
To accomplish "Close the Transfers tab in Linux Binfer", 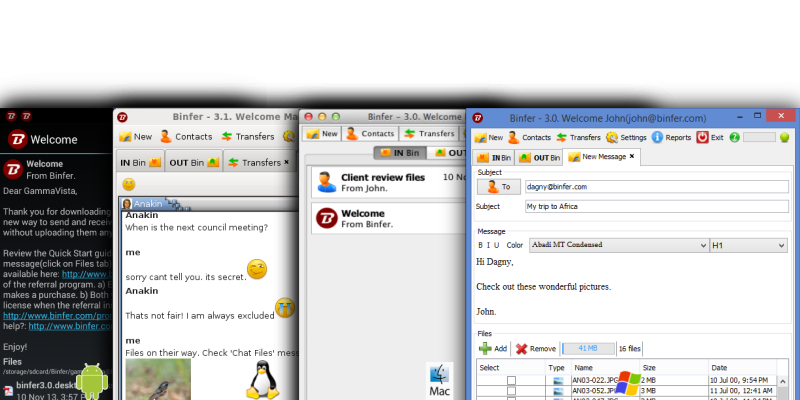I will tap(286, 162).
